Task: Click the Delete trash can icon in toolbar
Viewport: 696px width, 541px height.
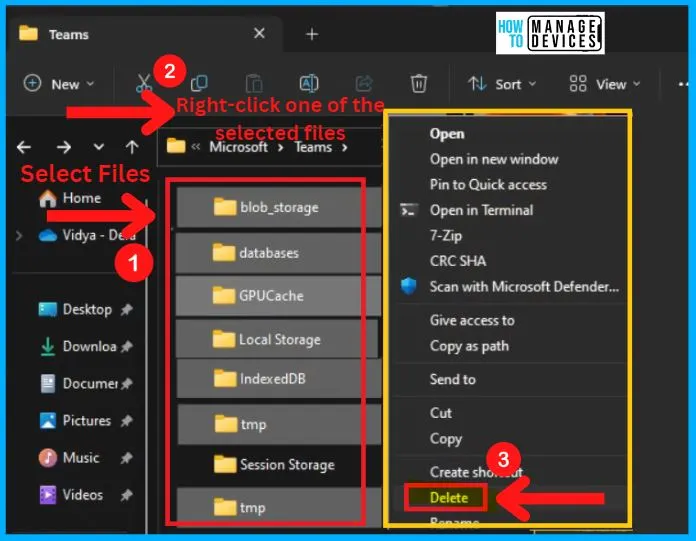Action: [x=419, y=84]
